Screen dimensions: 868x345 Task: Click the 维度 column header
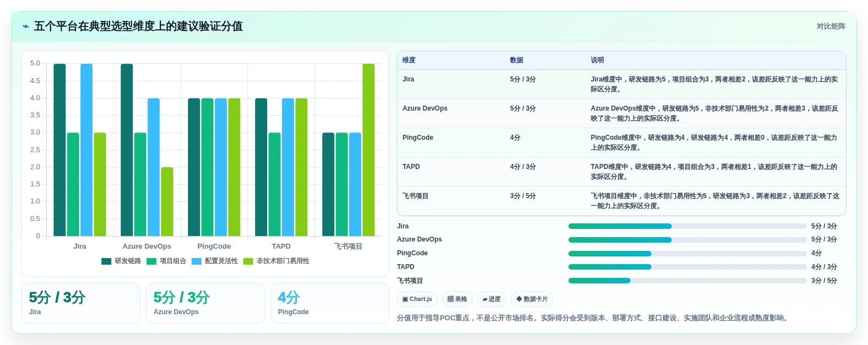tap(409, 60)
